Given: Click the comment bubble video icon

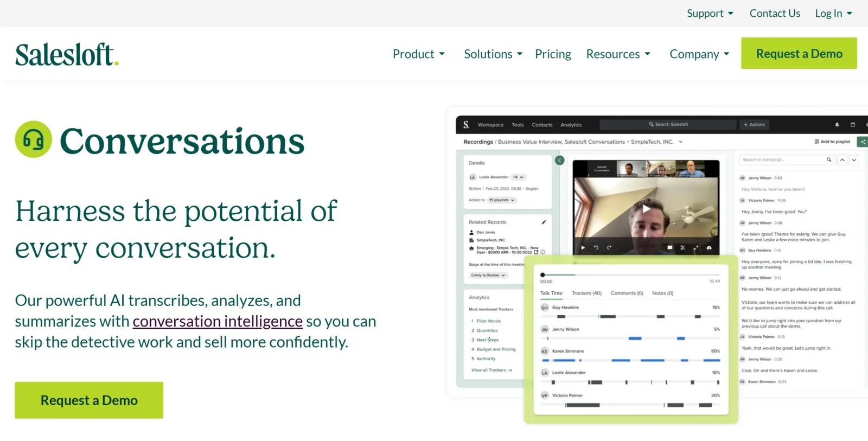Looking at the screenshot, I should tap(669, 247).
